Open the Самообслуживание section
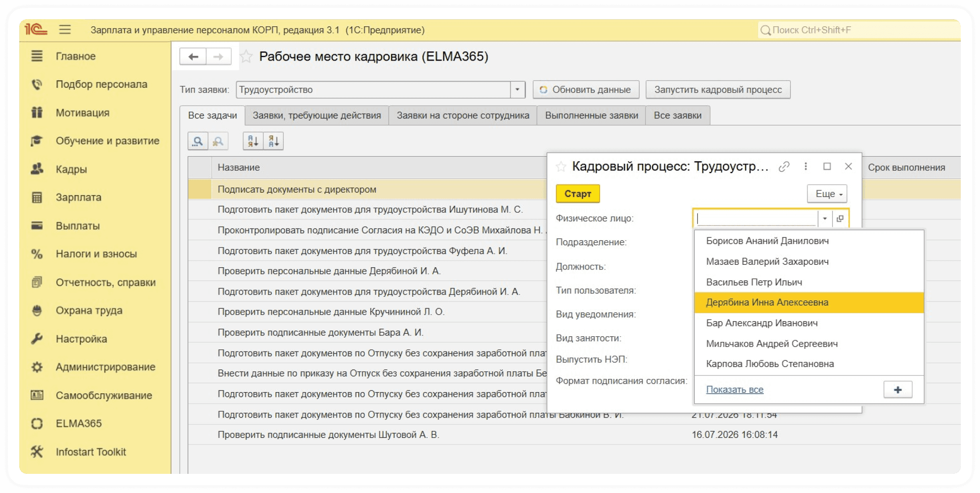 coord(104,395)
